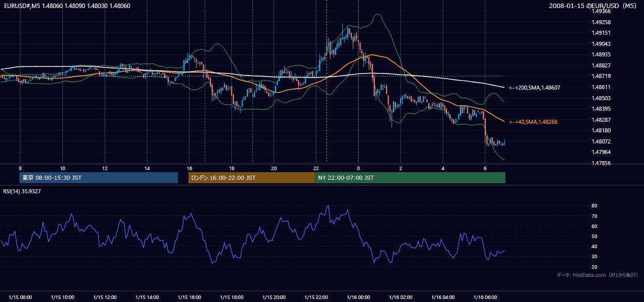
Task: Click price axis value 1.48503
Action: click(x=601, y=98)
